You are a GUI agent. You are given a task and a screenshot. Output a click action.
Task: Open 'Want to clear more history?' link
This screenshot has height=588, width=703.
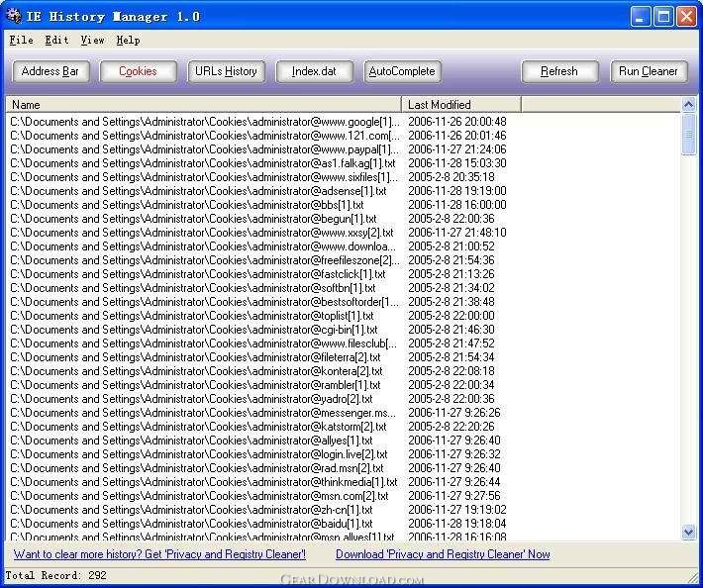click(x=159, y=554)
